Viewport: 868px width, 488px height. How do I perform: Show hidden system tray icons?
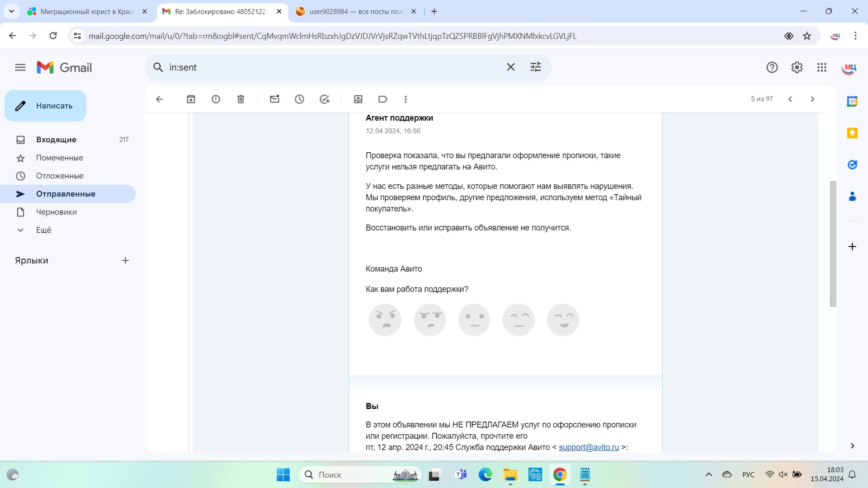click(708, 474)
